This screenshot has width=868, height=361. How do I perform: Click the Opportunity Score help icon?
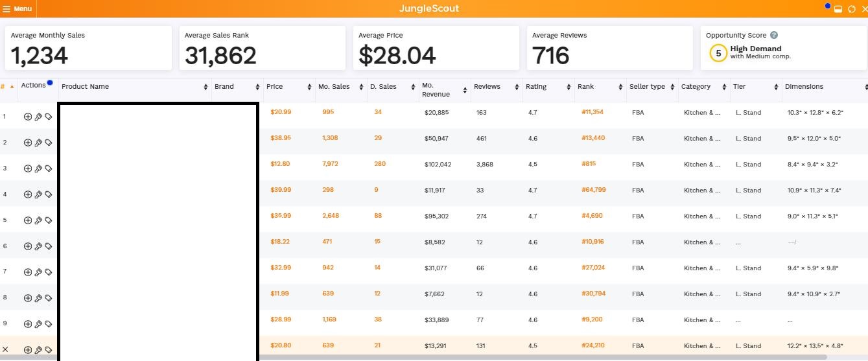coord(774,36)
